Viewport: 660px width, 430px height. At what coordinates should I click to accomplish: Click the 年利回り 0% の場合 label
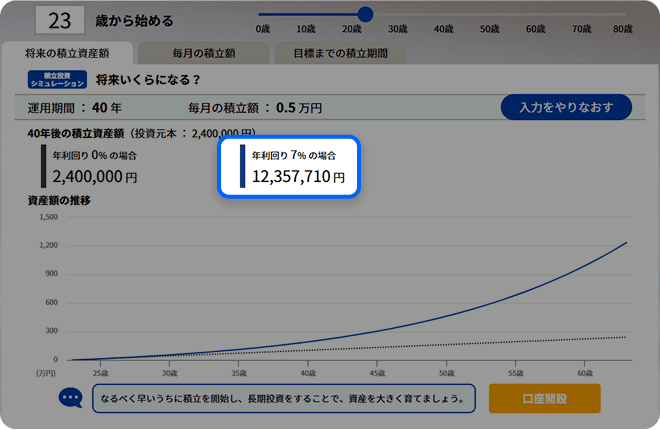pos(95,155)
